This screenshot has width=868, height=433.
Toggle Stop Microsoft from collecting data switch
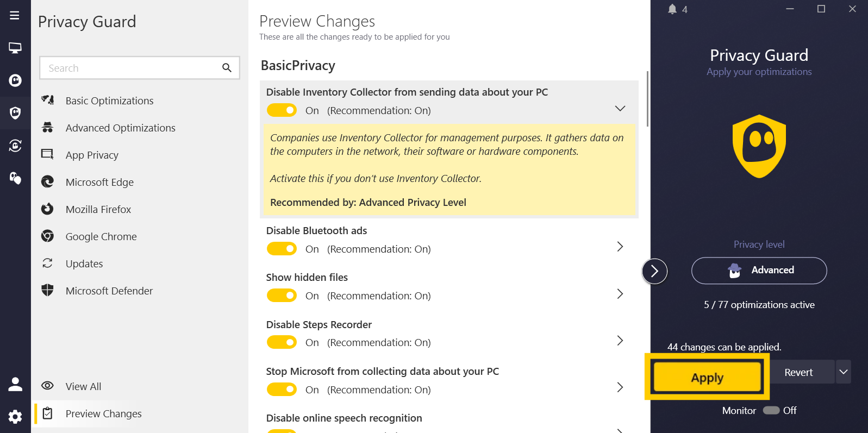tap(282, 390)
